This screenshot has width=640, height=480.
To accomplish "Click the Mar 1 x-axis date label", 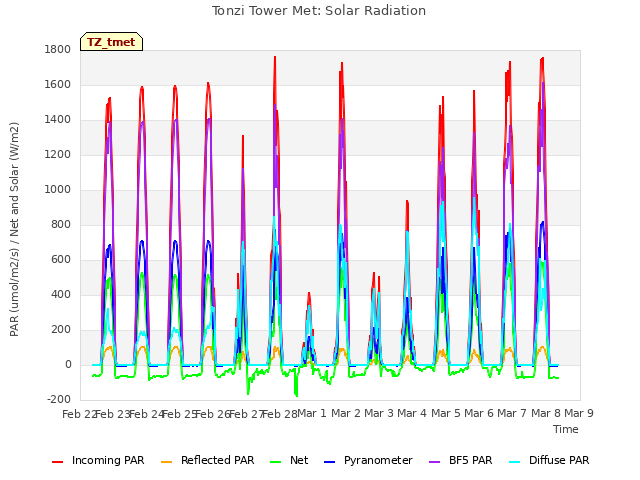I will pos(312,413).
